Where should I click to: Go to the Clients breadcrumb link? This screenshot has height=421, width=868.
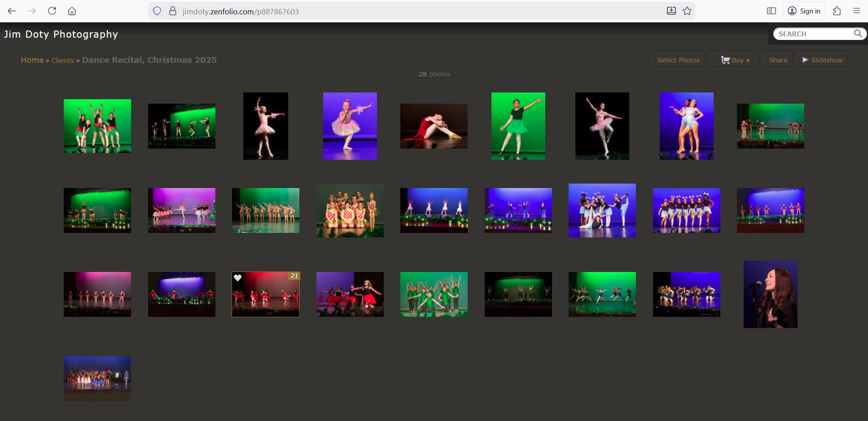[62, 61]
